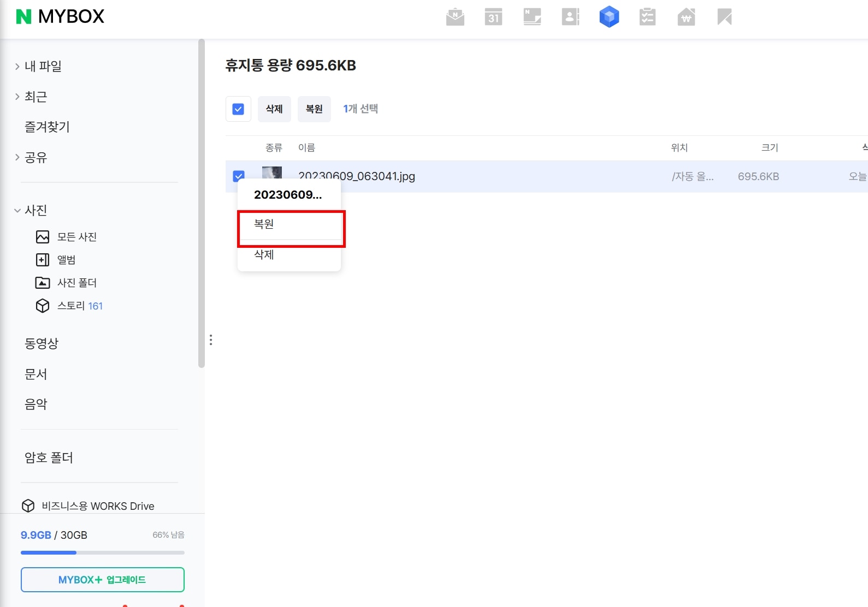868x607 pixels.
Task: Click the 1개 선택 selection count
Action: coord(361,109)
